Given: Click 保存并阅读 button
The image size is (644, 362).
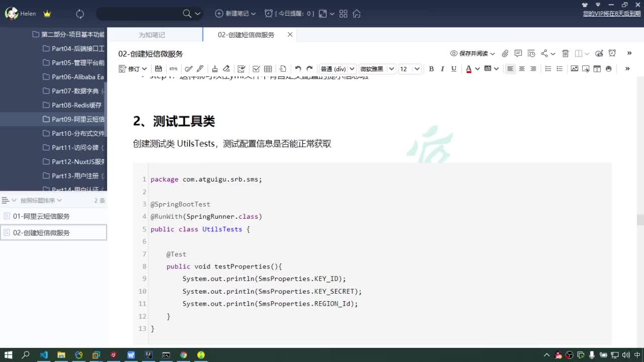Looking at the screenshot, I should (x=469, y=53).
